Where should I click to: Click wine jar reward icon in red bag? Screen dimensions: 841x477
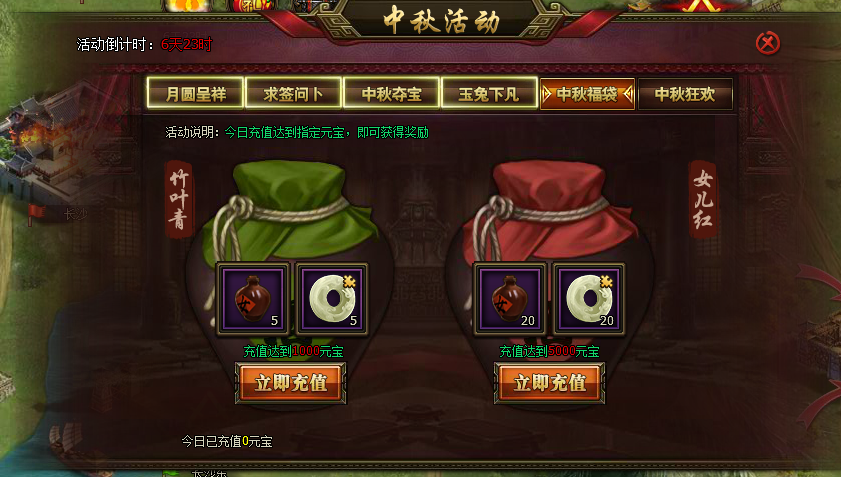[510, 299]
